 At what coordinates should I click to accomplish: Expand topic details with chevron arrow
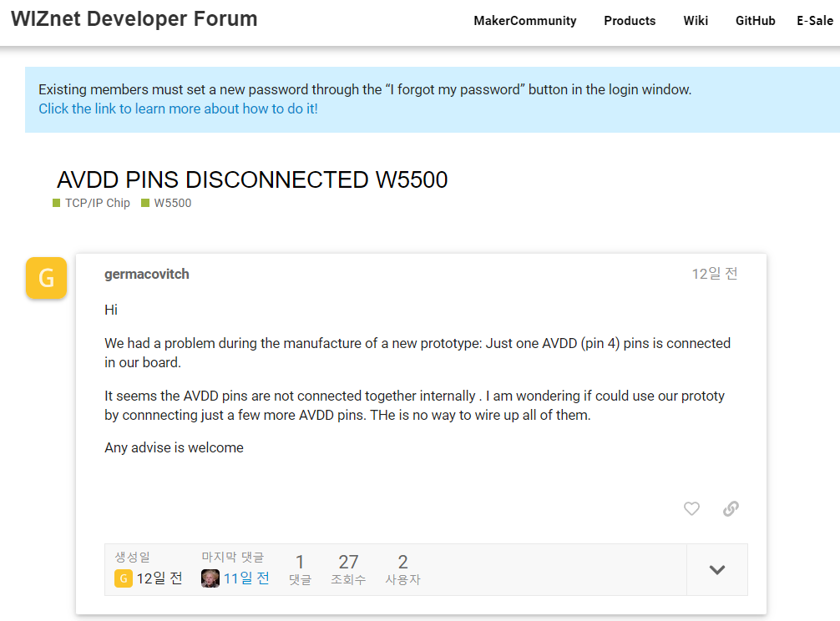click(x=716, y=569)
